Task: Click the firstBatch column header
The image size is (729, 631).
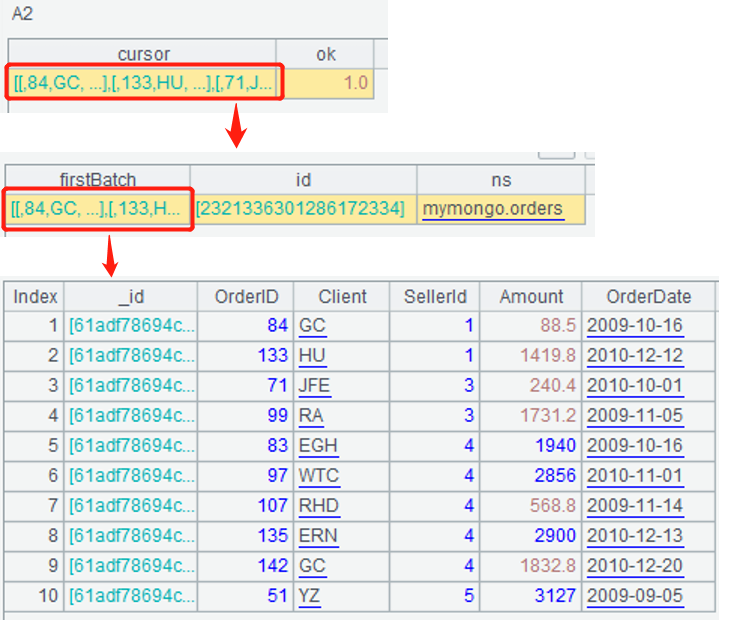Action: 98,180
